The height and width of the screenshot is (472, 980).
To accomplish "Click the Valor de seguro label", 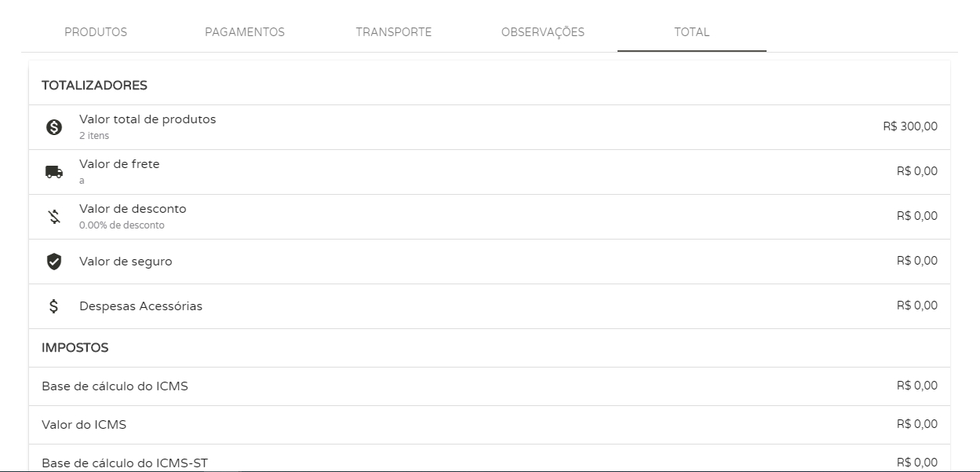I will point(126,262).
